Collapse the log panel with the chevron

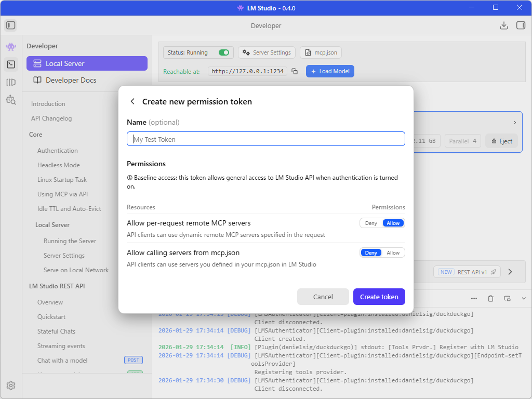click(523, 299)
